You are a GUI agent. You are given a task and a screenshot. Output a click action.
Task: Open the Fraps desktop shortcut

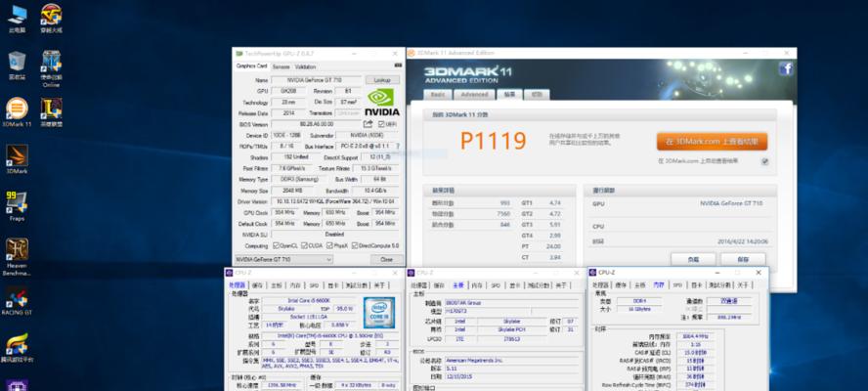point(18,206)
